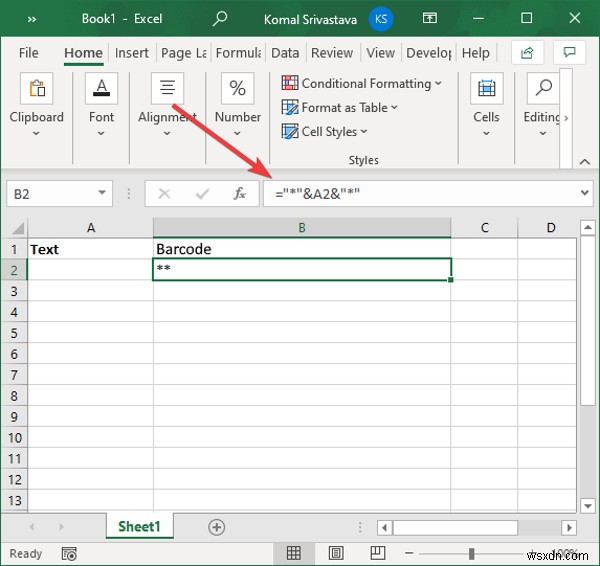This screenshot has width=600, height=566.
Task: Switch to Normal view icon
Action: (x=293, y=553)
